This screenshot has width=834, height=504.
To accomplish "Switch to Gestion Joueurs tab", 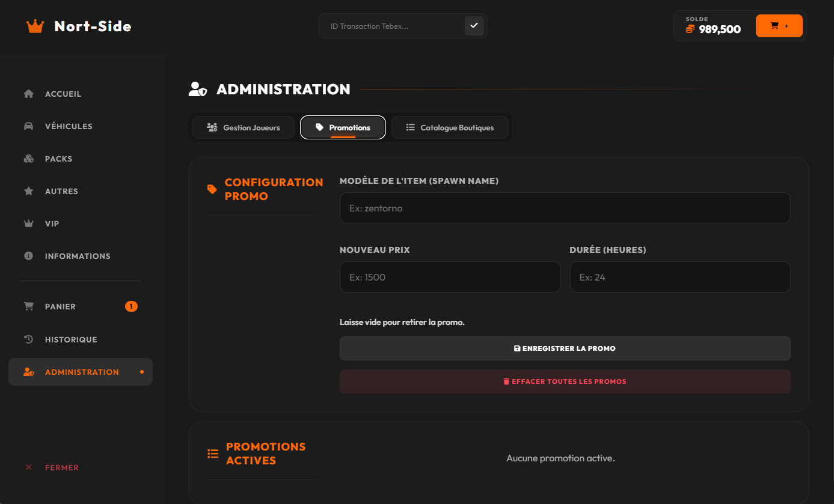I will click(244, 127).
